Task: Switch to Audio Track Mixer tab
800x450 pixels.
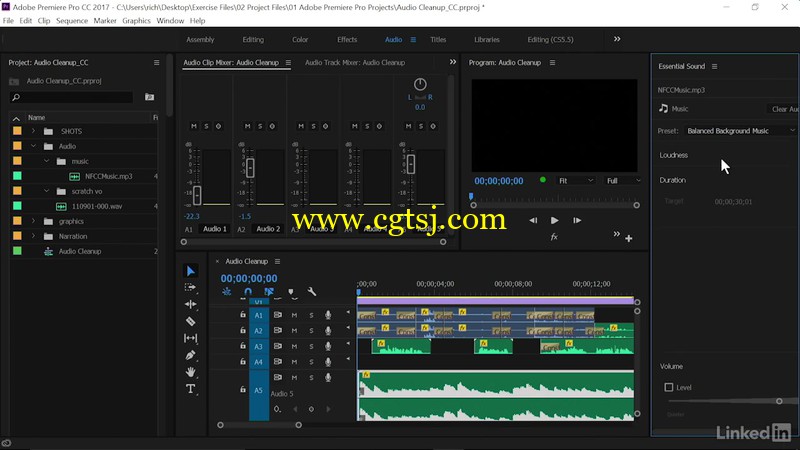Action: pyautogui.click(x=355, y=63)
